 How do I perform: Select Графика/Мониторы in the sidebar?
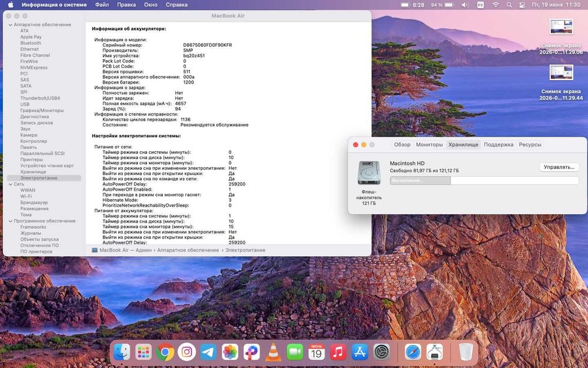[42, 111]
